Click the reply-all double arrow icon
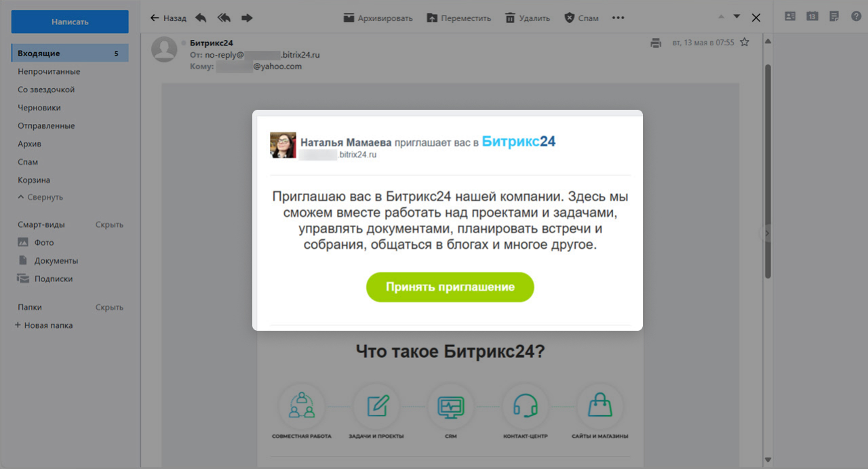Image resolution: width=868 pixels, height=469 pixels. pos(224,18)
